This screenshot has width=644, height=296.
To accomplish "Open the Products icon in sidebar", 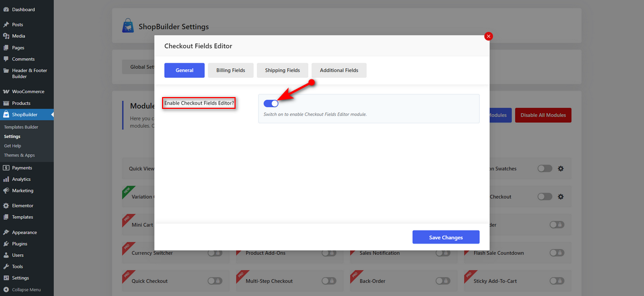I will 5,103.
